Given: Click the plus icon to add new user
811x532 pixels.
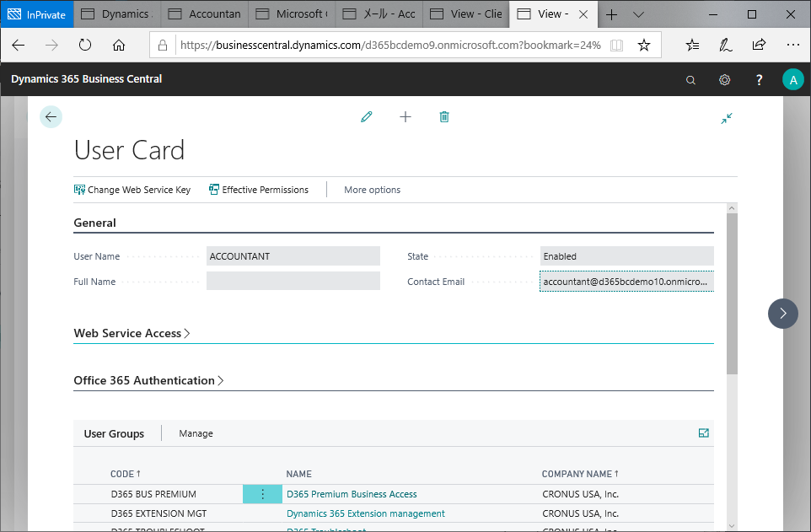Looking at the screenshot, I should click(405, 117).
